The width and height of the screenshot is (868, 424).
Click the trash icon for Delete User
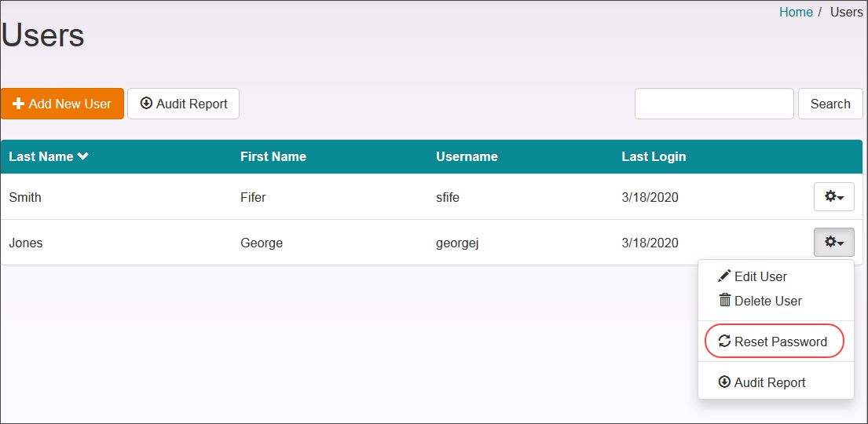pyautogui.click(x=724, y=301)
